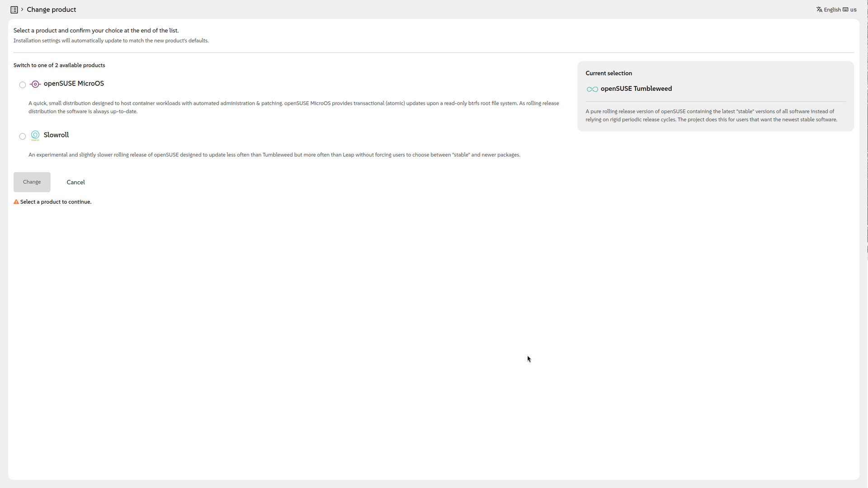This screenshot has width=868, height=488.
Task: Click the breadcrumb chevron arrow
Action: pos(22,9)
